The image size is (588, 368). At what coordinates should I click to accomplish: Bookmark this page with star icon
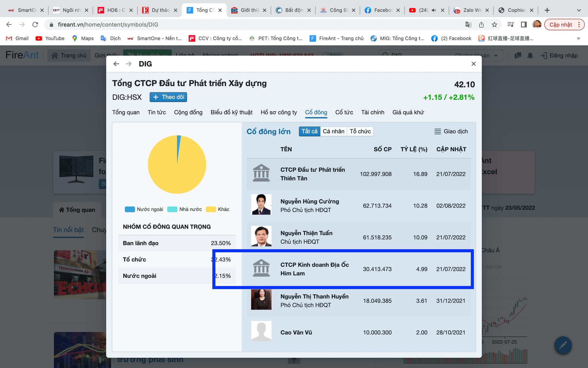(x=494, y=25)
